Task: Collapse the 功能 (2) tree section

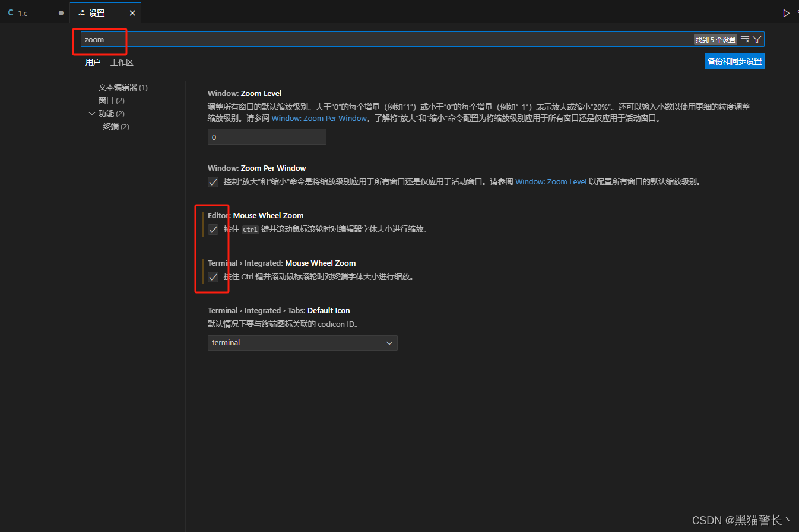Action: (x=92, y=113)
